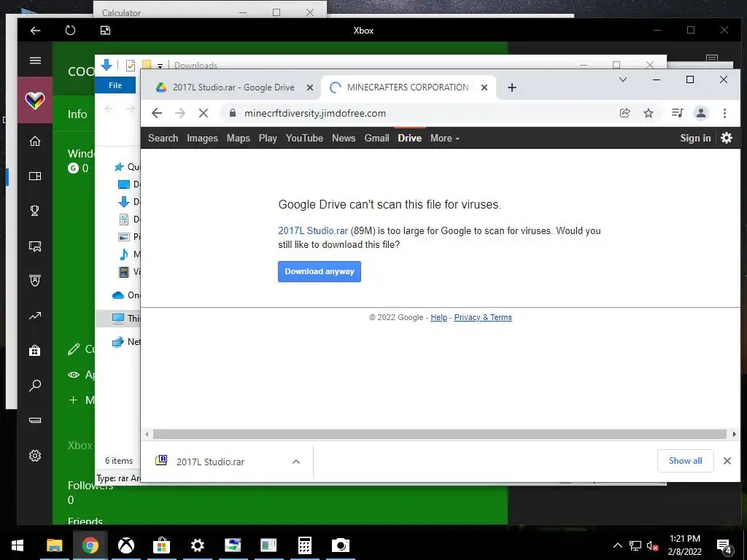Select the MINECRAFTERS CORPORATION tab

[408, 87]
